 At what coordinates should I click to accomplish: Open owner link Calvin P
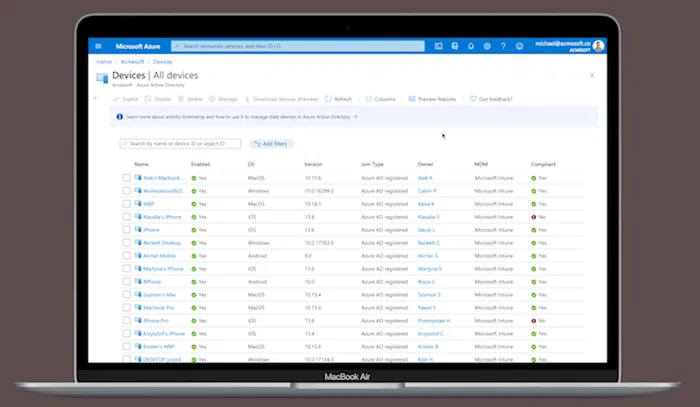(427, 191)
